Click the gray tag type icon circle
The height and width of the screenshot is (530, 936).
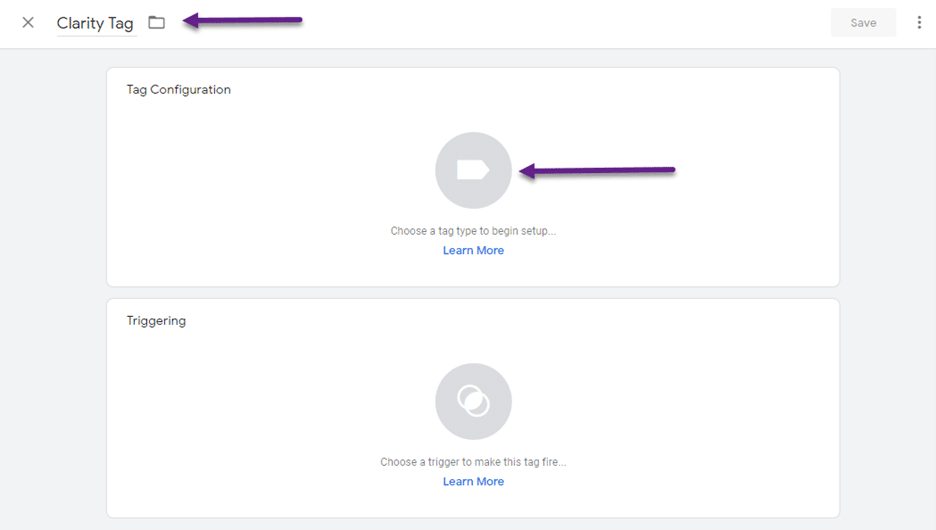[x=473, y=170]
